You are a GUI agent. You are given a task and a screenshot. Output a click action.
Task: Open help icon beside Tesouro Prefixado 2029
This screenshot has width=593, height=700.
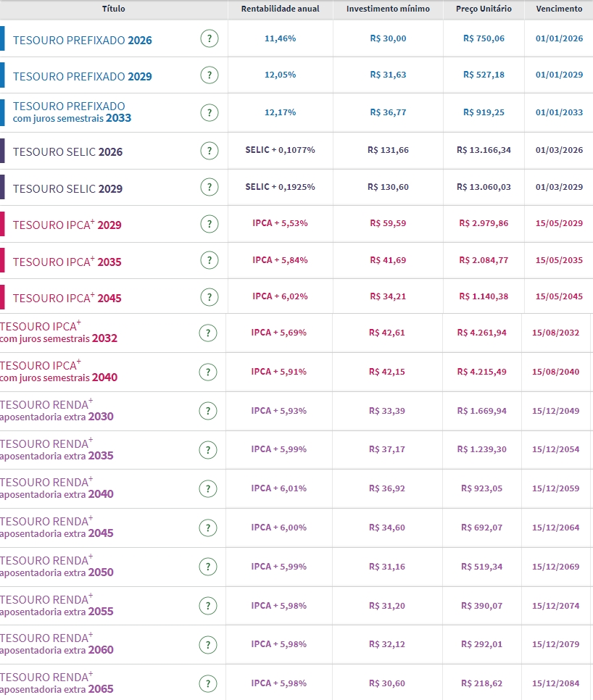pos(209,75)
